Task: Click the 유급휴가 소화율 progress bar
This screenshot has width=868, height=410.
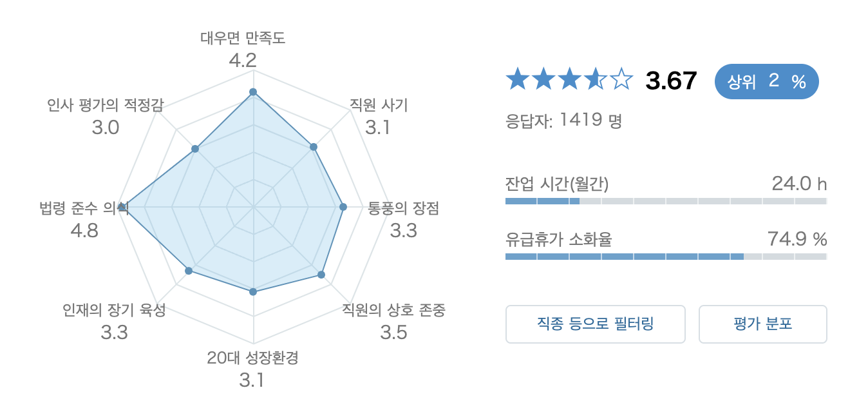Action: pos(666,257)
